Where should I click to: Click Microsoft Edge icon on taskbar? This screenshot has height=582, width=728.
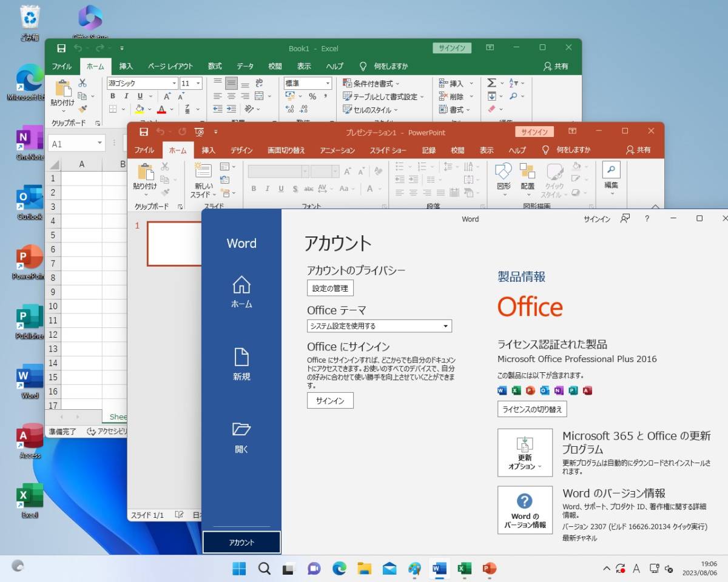tap(339, 568)
